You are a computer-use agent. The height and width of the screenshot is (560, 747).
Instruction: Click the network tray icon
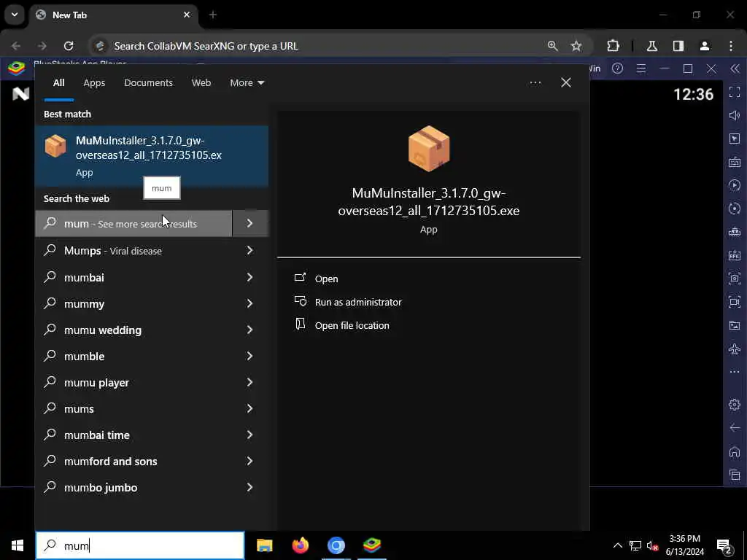click(x=635, y=545)
